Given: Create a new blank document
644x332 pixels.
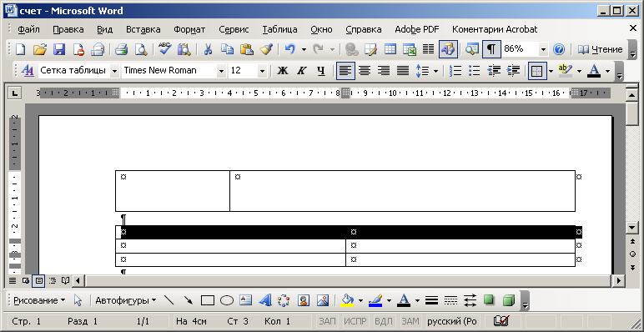Looking at the screenshot, I should coord(20,49).
